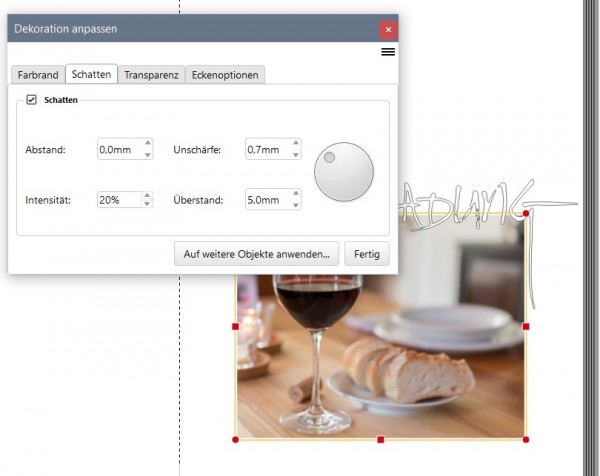This screenshot has width=600, height=476.
Task: Open the hamburger menu in the dialog
Action: click(x=388, y=52)
